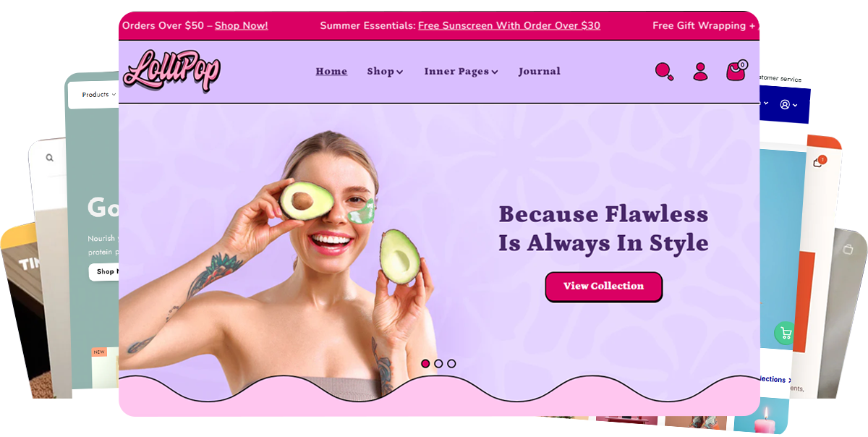Click the green floating cart icon
Screen dimensions: 868x437
click(x=784, y=333)
